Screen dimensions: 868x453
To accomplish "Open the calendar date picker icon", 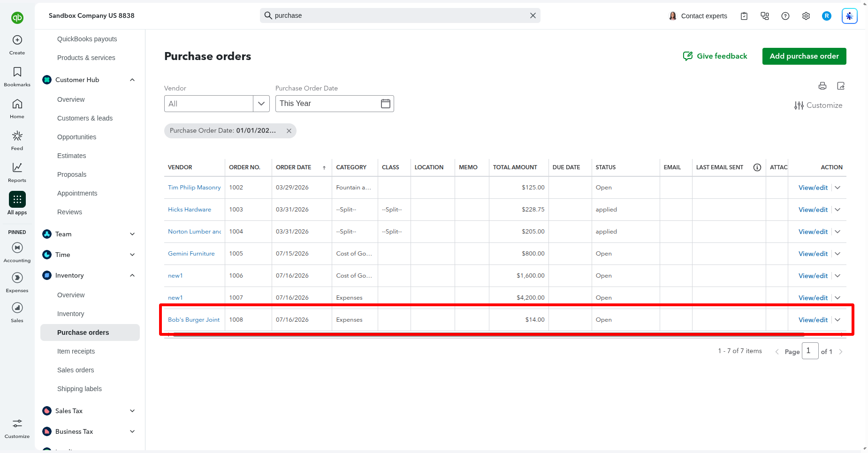I will tap(386, 104).
